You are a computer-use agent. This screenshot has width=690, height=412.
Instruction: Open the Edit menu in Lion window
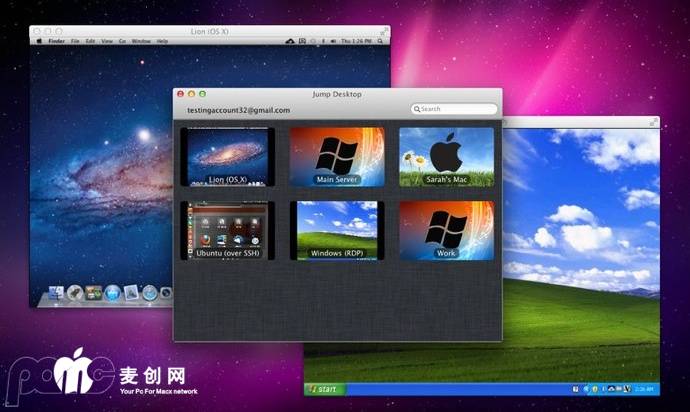(90, 41)
